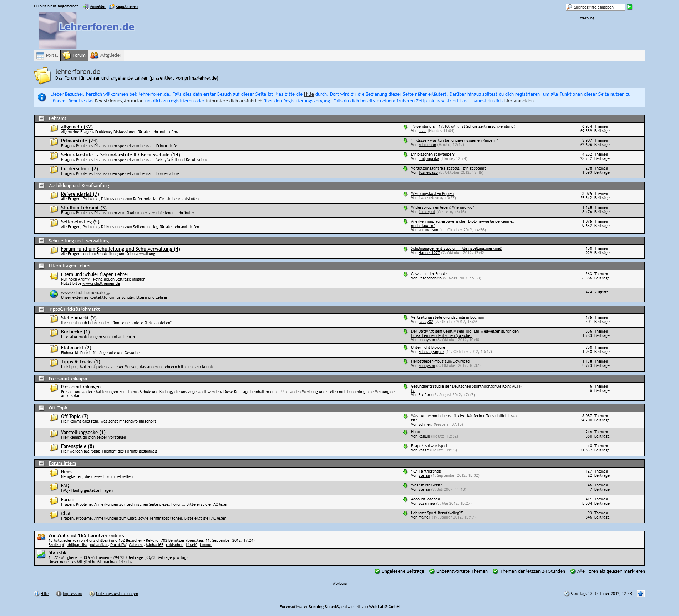679x616 pixels.
Task: Click the statistics chart icon
Action: click(41, 554)
